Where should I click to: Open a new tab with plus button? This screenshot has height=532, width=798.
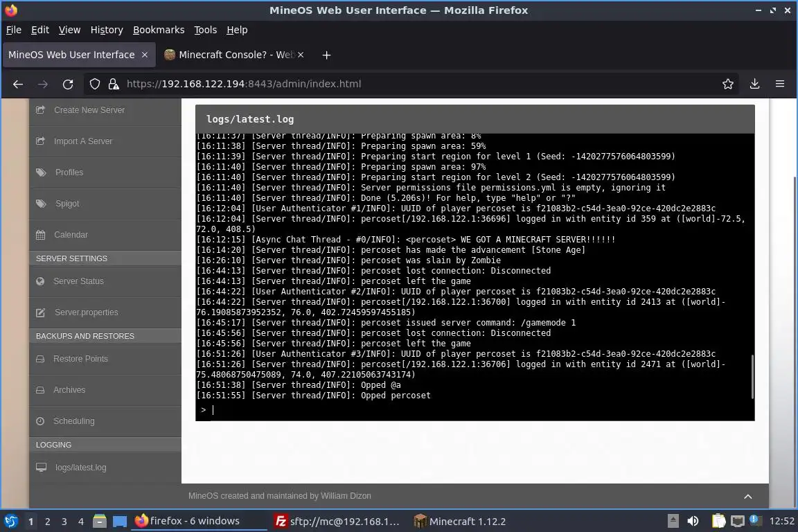click(x=327, y=55)
